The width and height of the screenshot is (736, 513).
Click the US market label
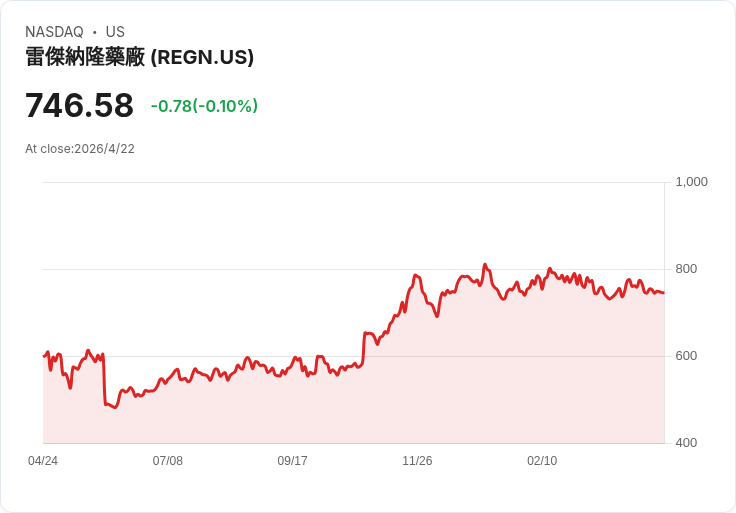click(115, 32)
